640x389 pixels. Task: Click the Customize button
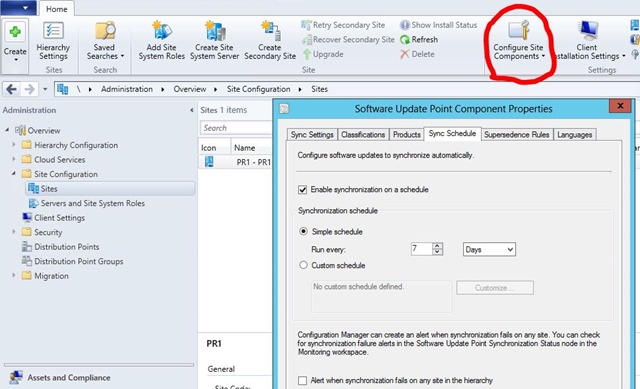tap(495, 288)
